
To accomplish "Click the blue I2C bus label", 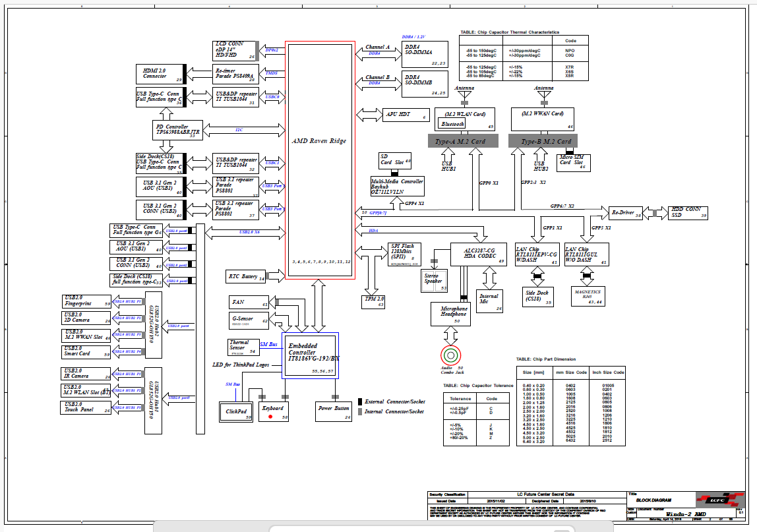I will click(239, 130).
